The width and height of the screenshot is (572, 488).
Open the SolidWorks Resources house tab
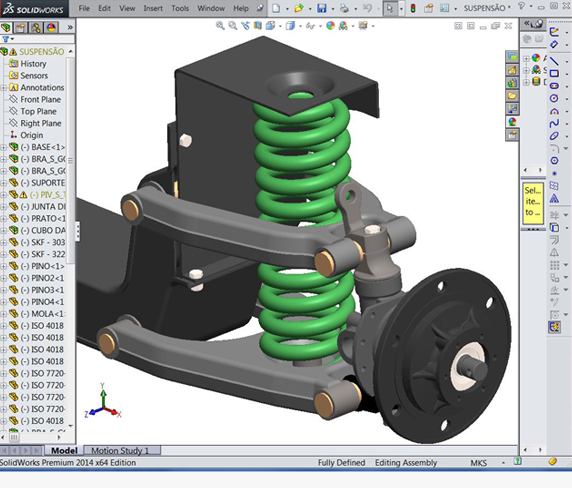[x=512, y=69]
